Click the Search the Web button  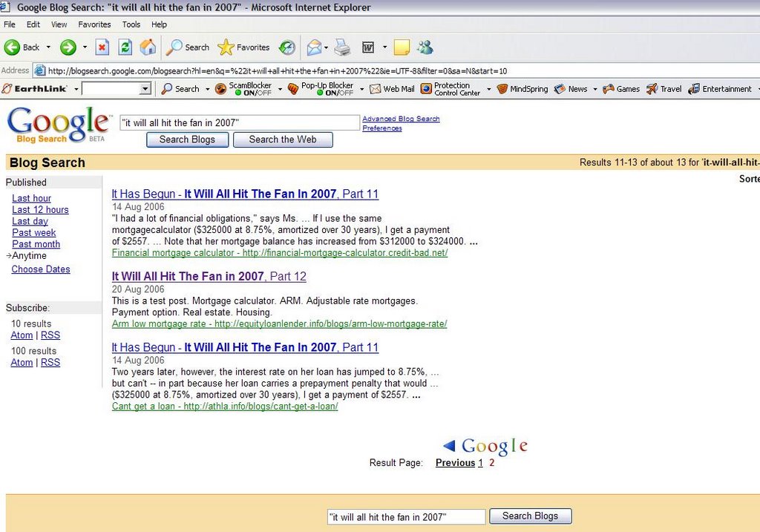click(x=283, y=139)
